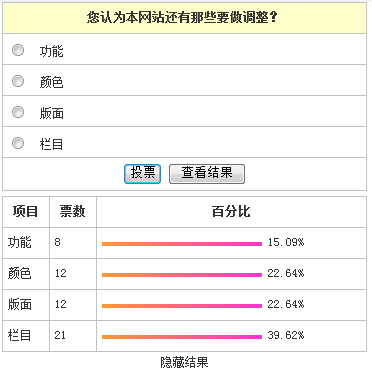Choose the 颜色 radio option
372x370 pixels.
[18, 81]
